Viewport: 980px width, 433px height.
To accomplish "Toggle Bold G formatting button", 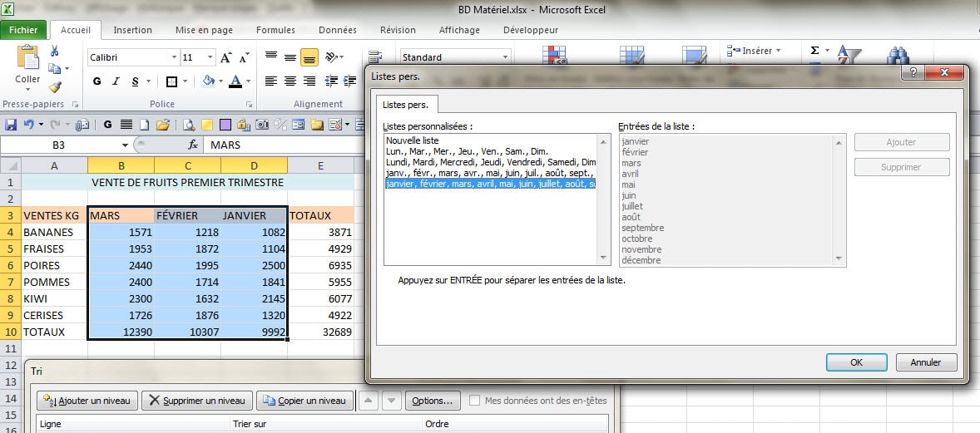I will click(x=97, y=81).
